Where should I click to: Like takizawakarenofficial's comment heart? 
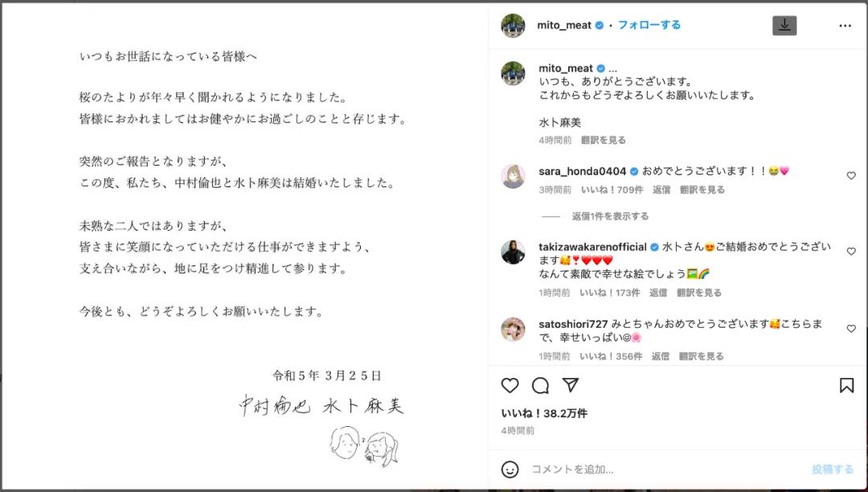click(x=851, y=252)
